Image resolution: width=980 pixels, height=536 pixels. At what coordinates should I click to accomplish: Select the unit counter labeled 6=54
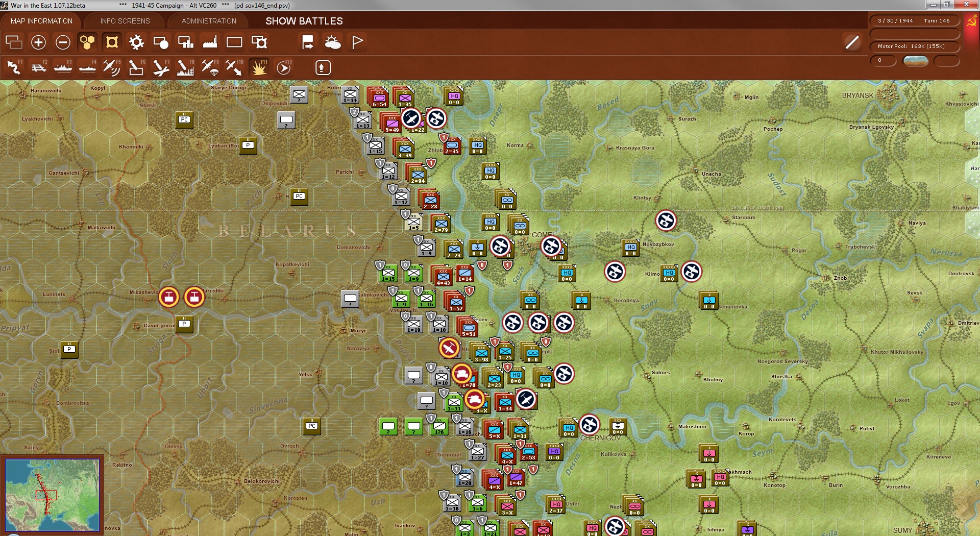(379, 97)
